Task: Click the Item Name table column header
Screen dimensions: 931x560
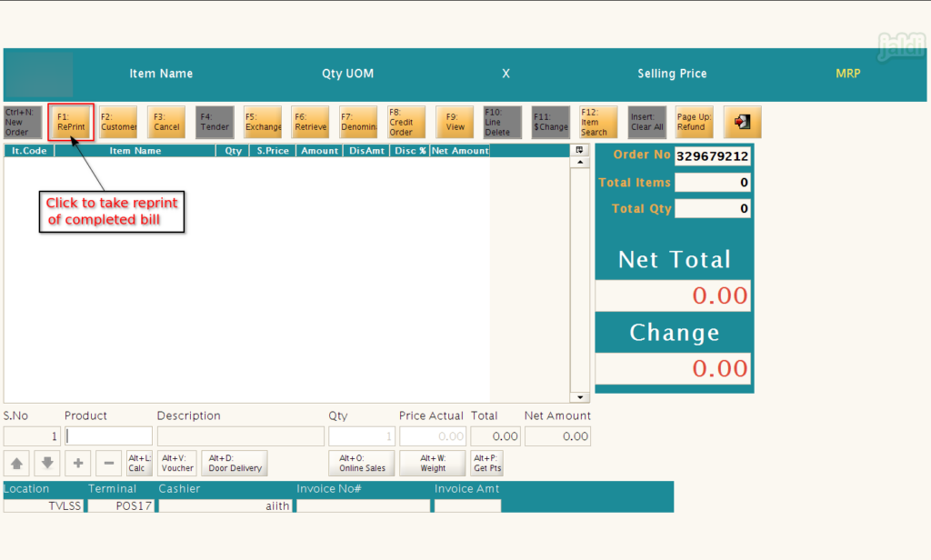Action: tap(135, 151)
